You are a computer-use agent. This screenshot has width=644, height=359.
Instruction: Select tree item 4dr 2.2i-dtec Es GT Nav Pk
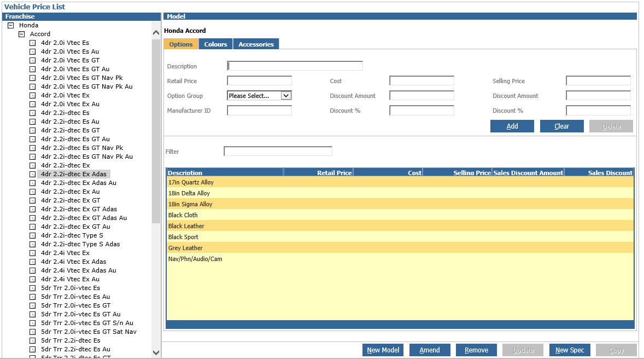point(82,148)
